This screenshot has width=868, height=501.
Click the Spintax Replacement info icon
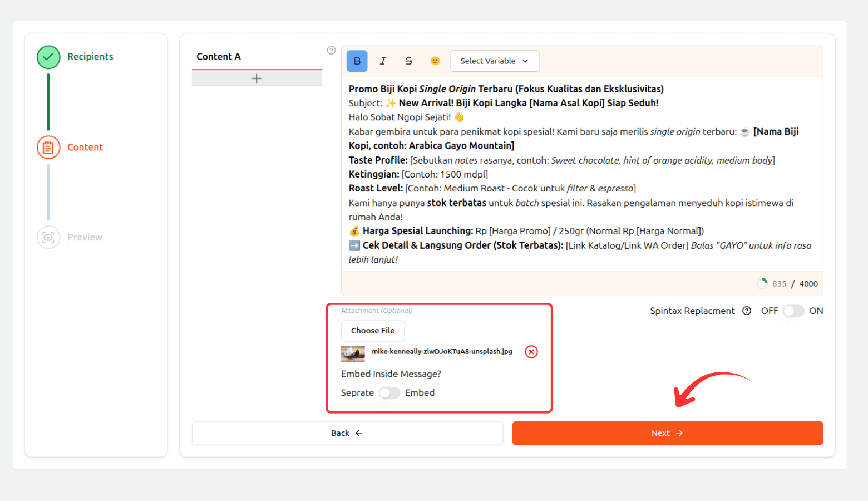(747, 311)
